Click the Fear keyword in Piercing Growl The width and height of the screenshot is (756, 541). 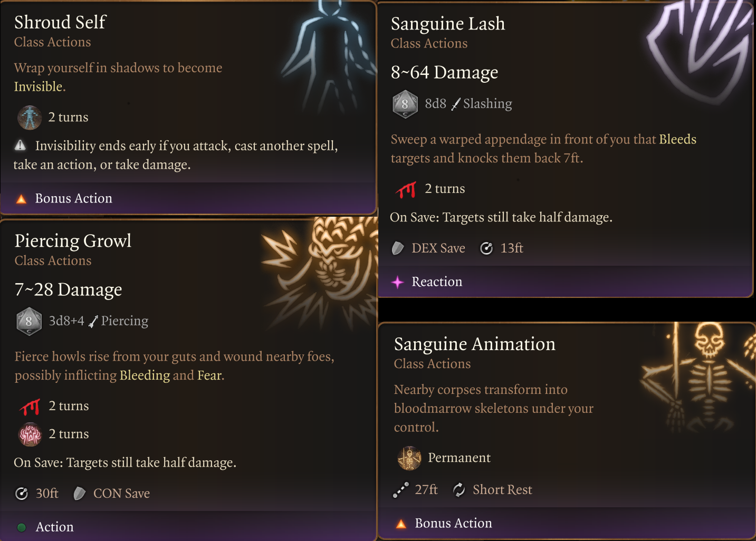209,375
